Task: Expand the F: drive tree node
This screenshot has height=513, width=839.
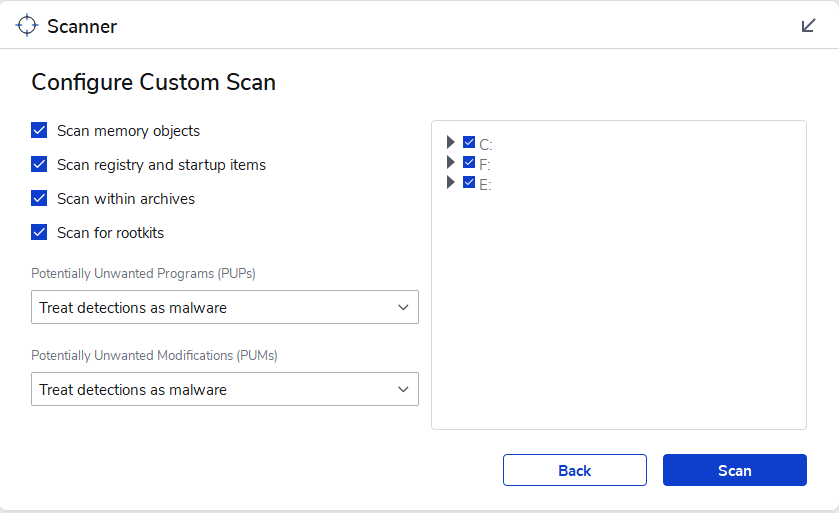Action: click(x=451, y=163)
